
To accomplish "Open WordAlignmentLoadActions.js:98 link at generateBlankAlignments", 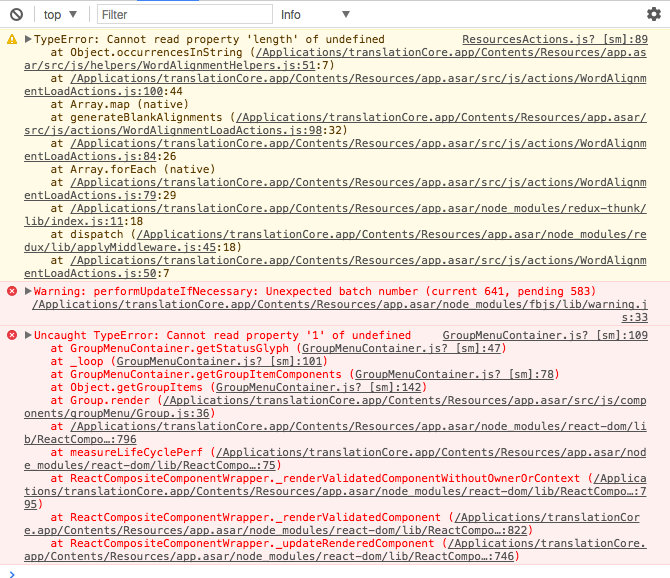I will pos(335,124).
